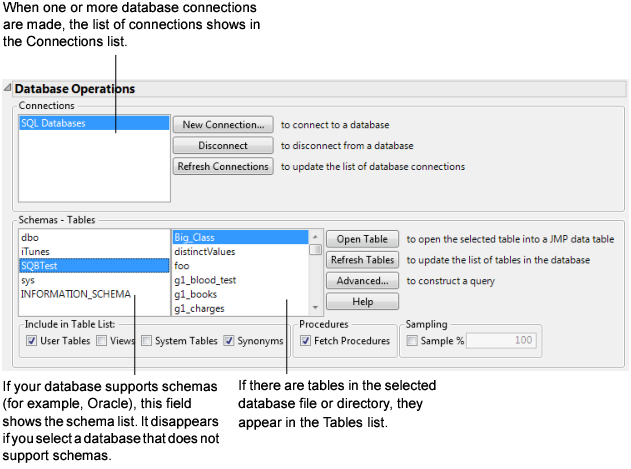This screenshot has height=469, width=631.
Task: Click the Sample % value field
Action: (x=501, y=341)
